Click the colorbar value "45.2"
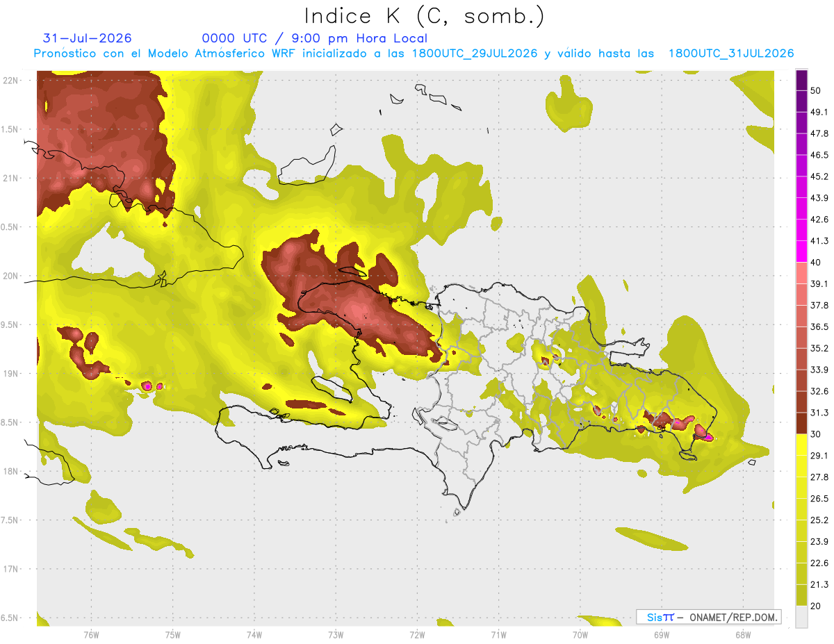Screen dimensions: 834x644 pyautogui.click(x=819, y=176)
